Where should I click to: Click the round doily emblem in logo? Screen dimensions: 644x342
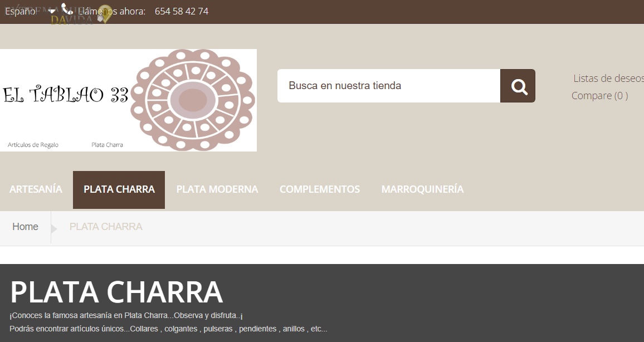(x=192, y=100)
